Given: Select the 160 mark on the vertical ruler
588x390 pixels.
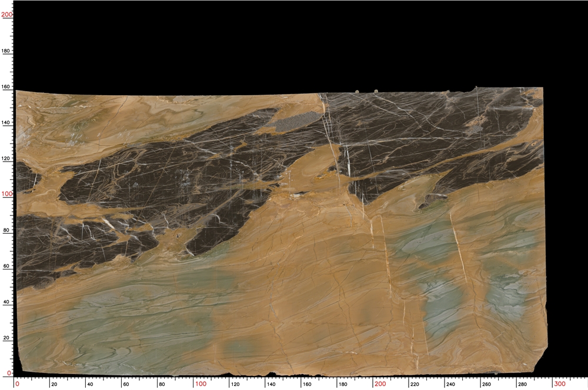Looking at the screenshot, I should (6, 87).
